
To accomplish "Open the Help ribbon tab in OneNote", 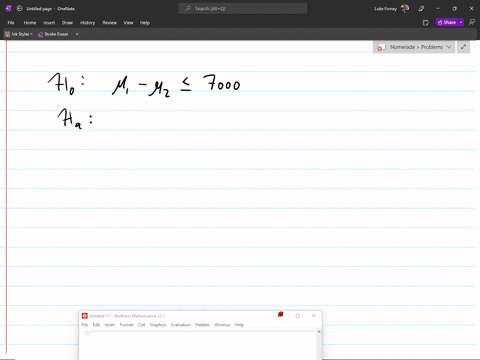I will [145, 23].
